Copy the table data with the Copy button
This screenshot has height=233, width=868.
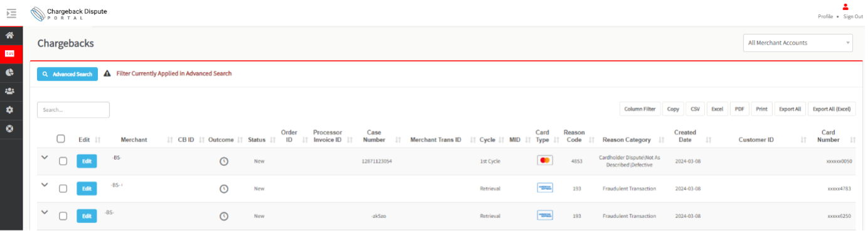(x=673, y=109)
